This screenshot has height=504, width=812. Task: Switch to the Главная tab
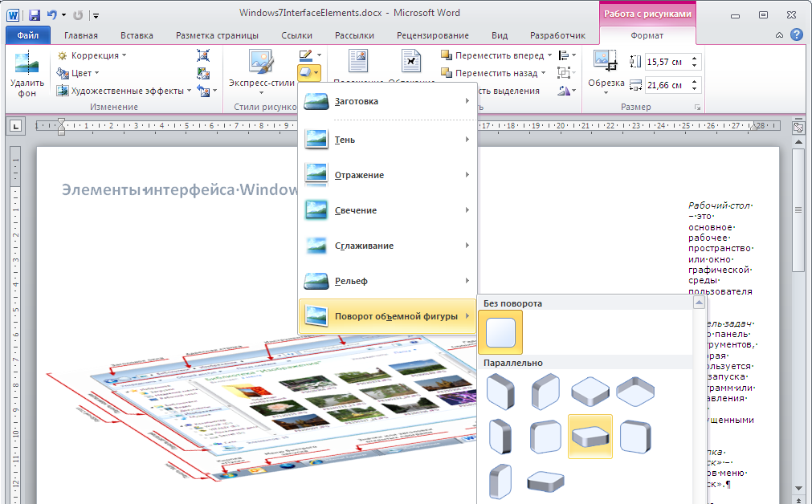click(81, 35)
